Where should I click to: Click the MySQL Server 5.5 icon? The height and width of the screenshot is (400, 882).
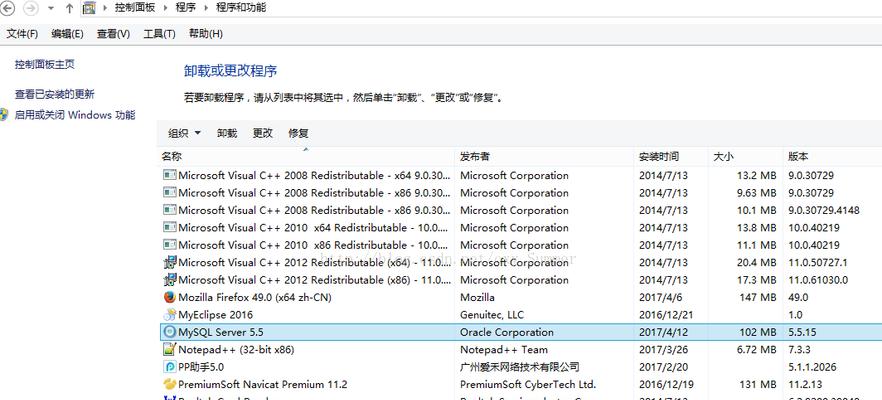coord(169,332)
